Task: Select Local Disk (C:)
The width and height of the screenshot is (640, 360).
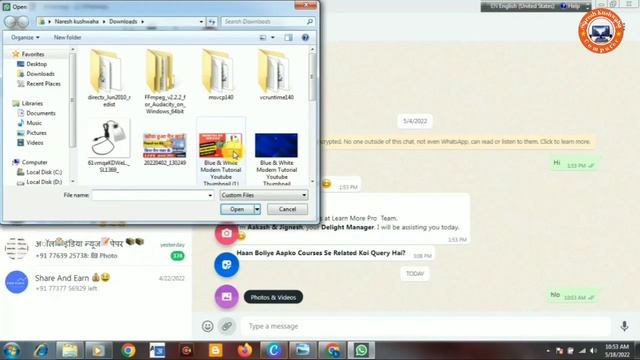Action: pyautogui.click(x=44, y=172)
